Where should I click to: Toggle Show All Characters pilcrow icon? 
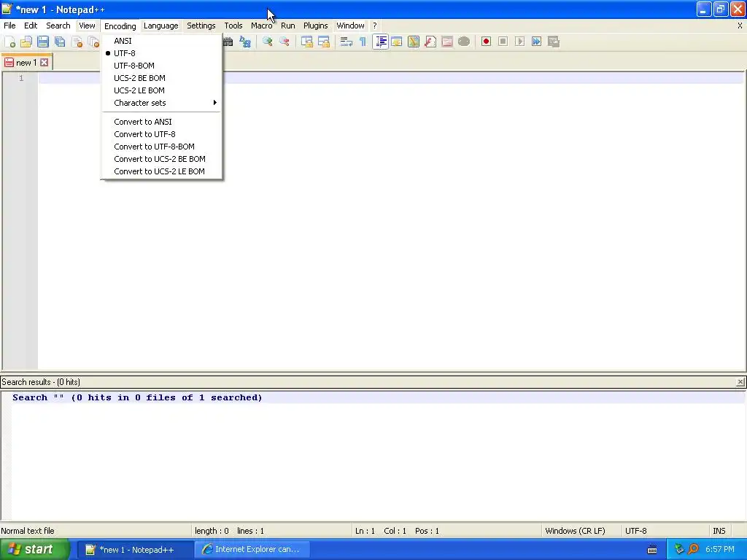click(363, 42)
